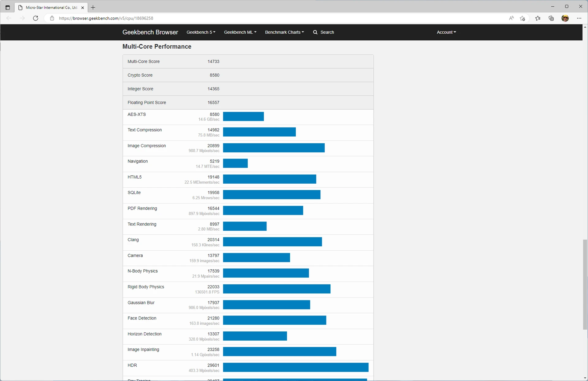Click the Camera row label

[135, 256]
